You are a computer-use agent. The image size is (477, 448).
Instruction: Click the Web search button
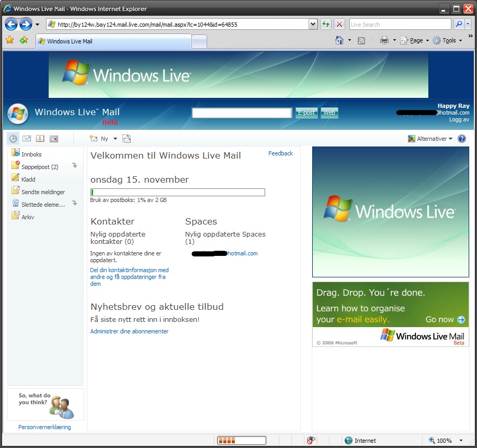pos(329,113)
